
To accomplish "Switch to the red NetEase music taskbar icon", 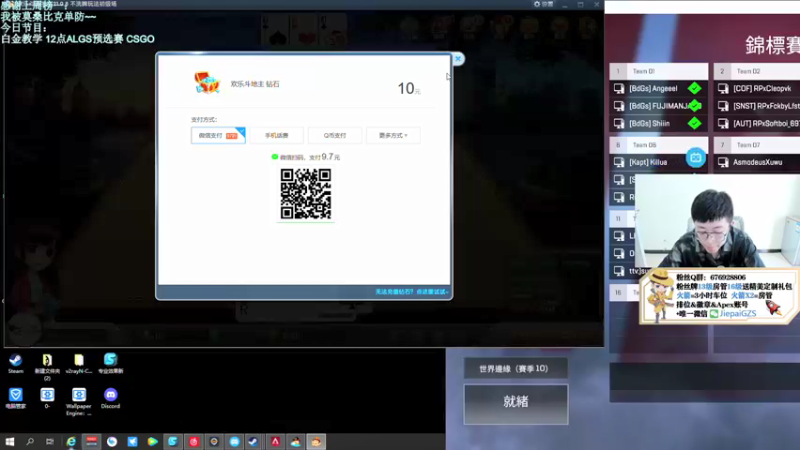I will click(x=193, y=441).
